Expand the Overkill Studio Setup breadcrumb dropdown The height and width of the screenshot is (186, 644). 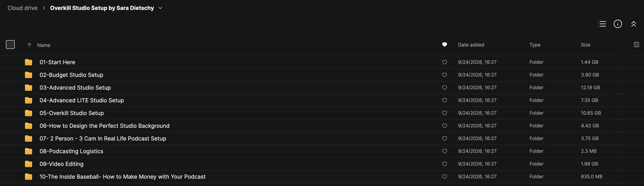pos(161,8)
